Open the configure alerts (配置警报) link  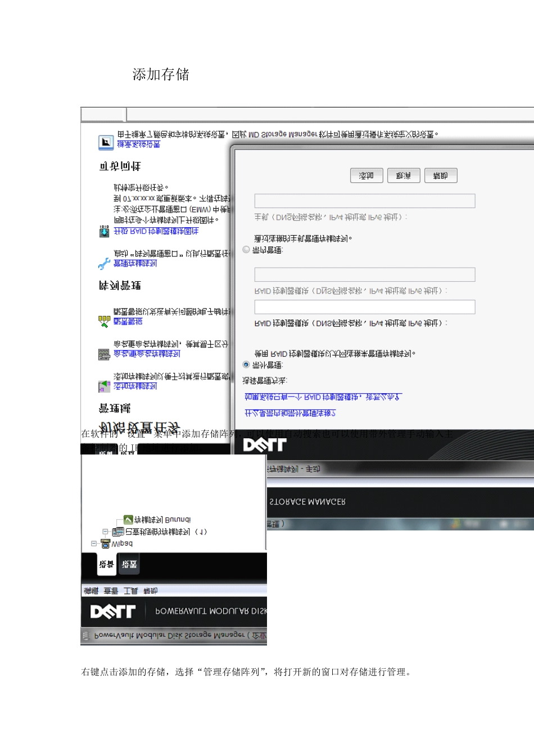tap(128, 321)
